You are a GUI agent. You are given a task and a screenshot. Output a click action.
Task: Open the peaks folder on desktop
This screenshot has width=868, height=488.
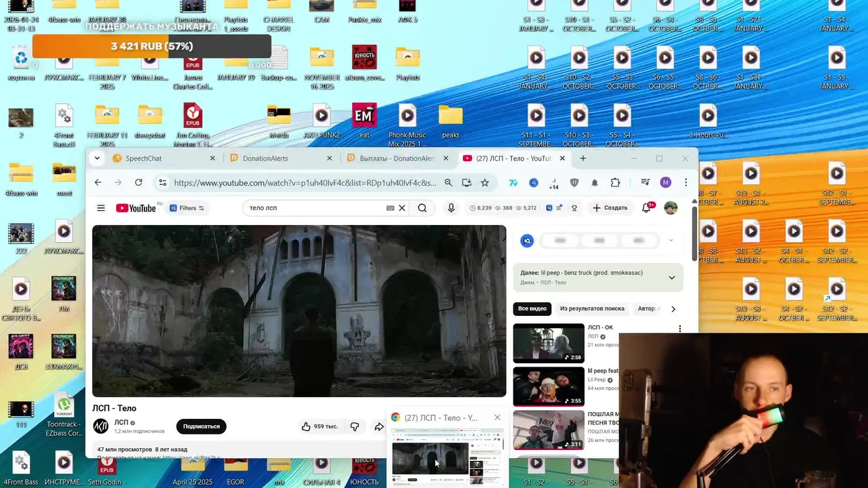450,121
